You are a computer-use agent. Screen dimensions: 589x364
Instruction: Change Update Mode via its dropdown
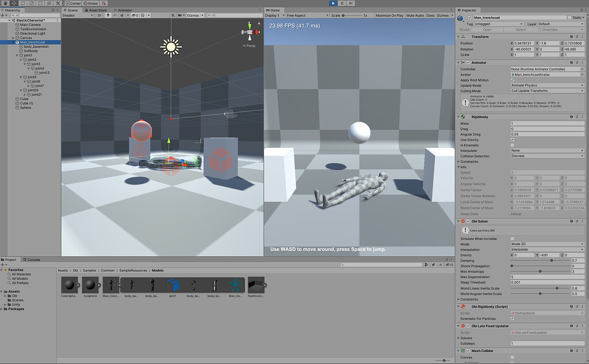[546, 85]
